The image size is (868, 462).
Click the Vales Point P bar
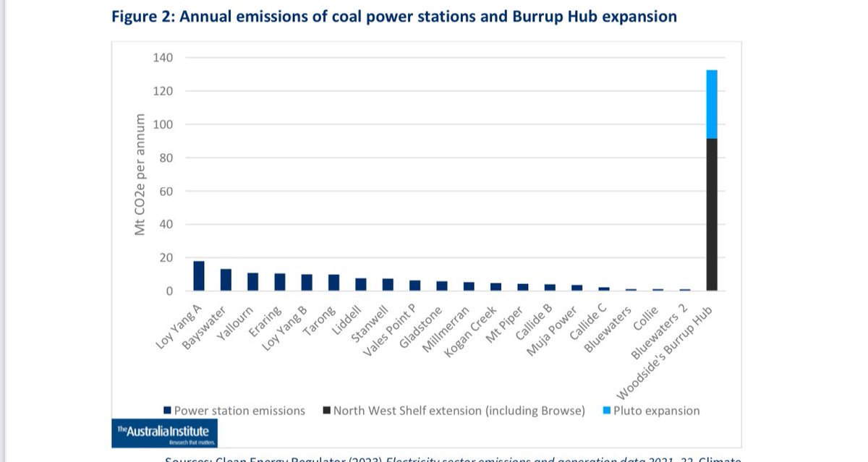pos(415,286)
